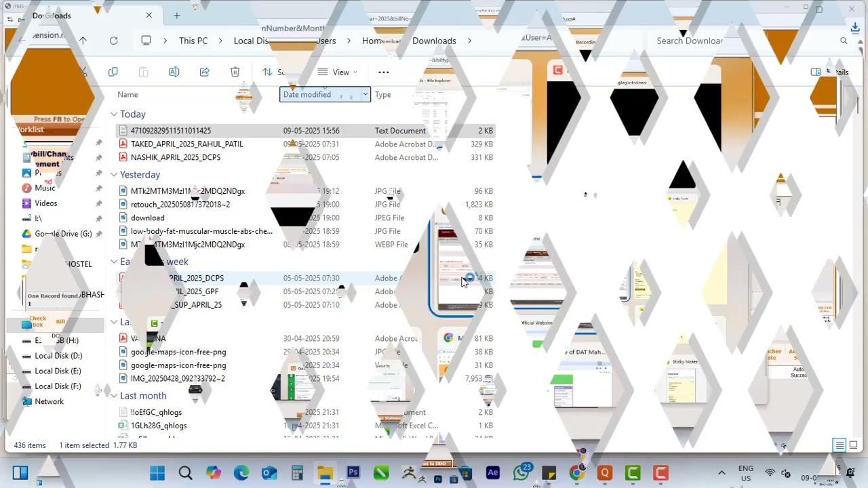Screen dimensions: 868x488
Task: Click This PC in the address bar
Action: 193,41
